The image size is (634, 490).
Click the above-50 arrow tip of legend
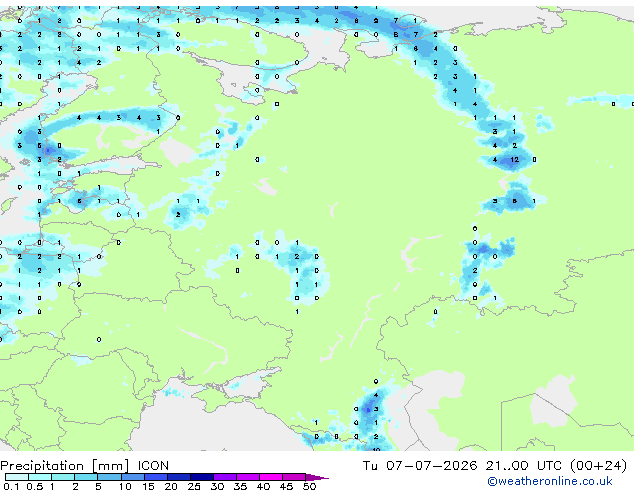pos(317,477)
